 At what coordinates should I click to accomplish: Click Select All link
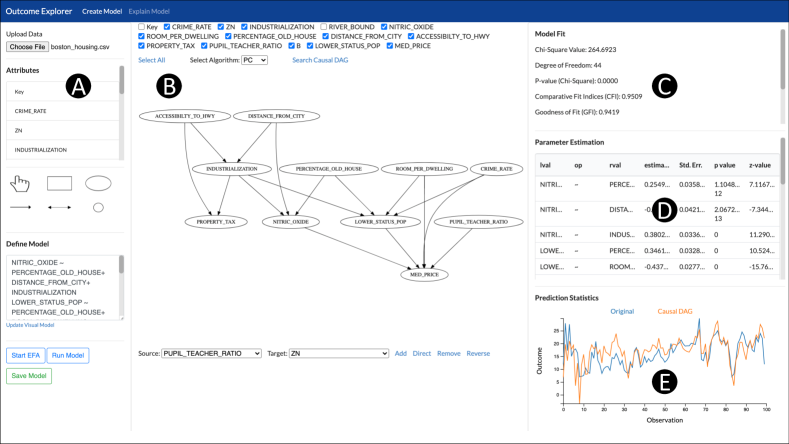[151, 60]
